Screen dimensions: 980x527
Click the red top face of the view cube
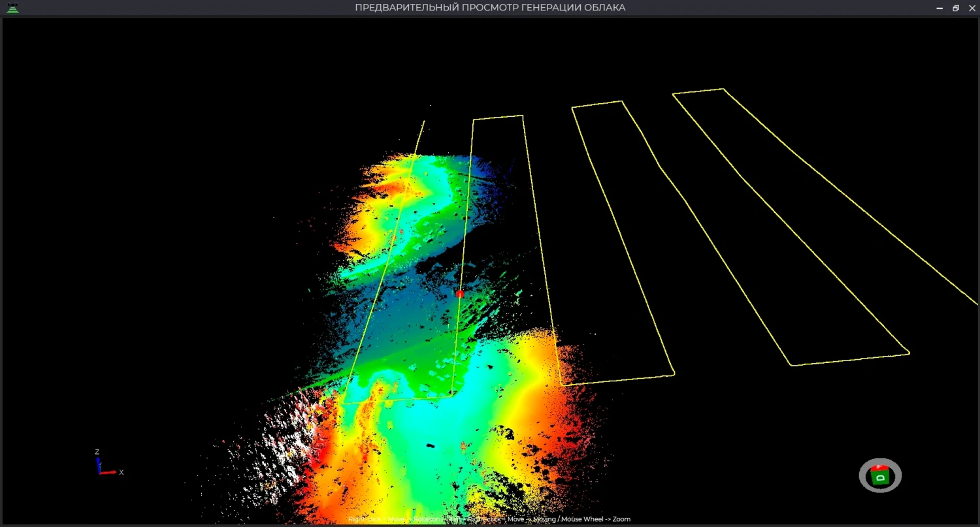879,468
